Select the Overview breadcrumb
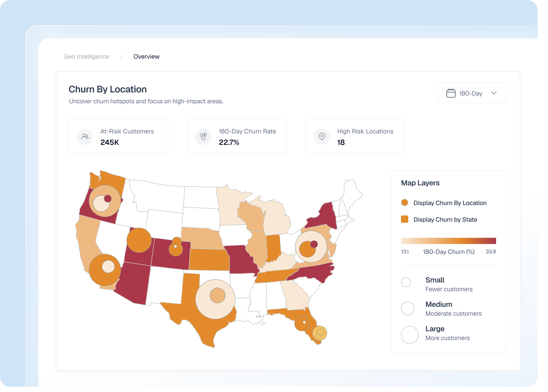The height and width of the screenshot is (392, 548). [x=146, y=56]
